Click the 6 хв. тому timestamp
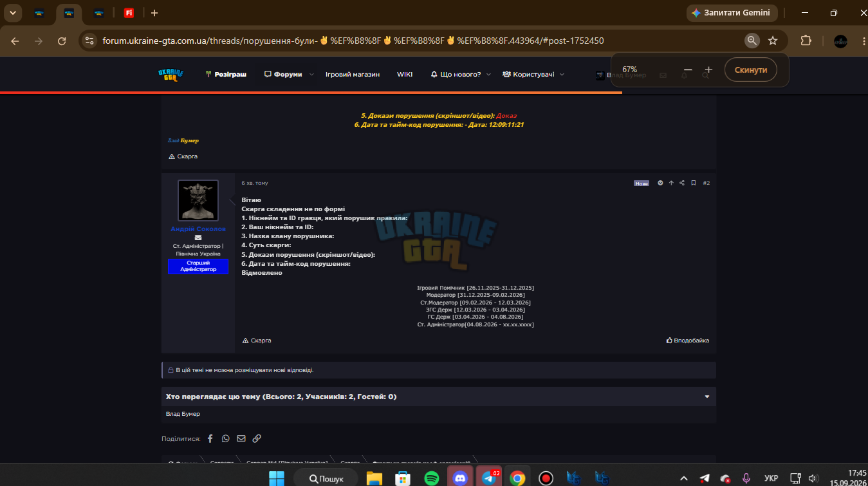This screenshot has width=868, height=486. pos(255,183)
